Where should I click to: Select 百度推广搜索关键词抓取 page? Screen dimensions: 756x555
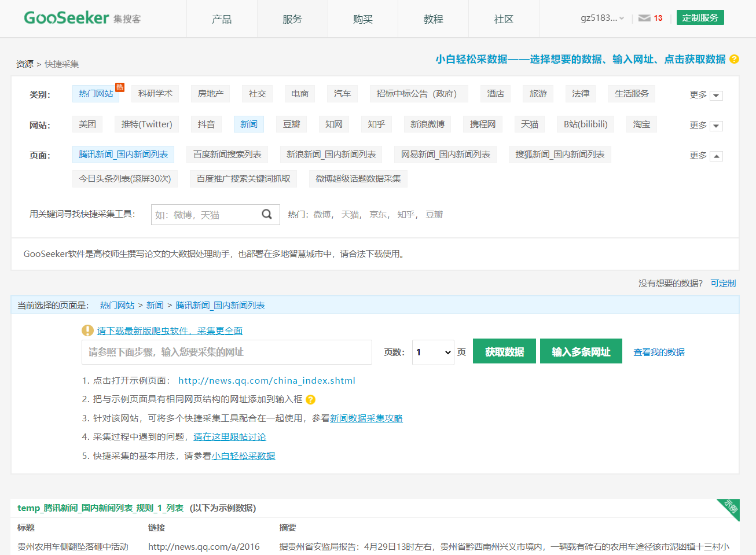(244, 179)
